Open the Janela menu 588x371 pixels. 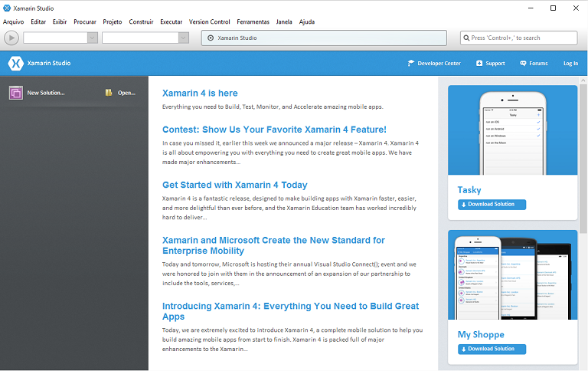[284, 21]
